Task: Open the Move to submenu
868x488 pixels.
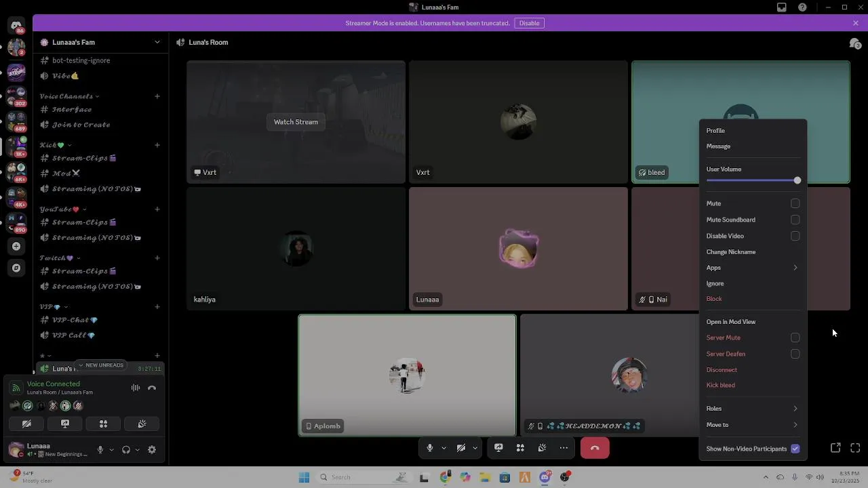Action: tap(753, 425)
